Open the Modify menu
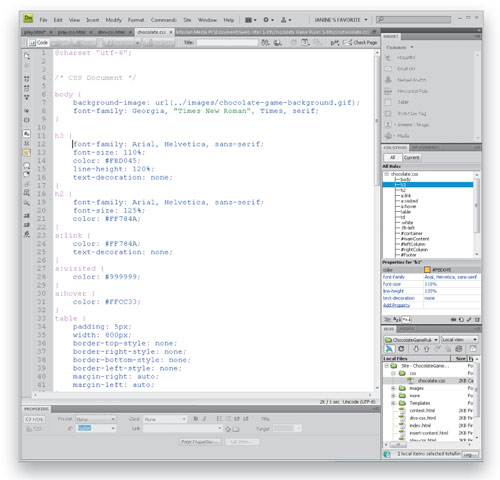500x480 pixels. [x=114, y=20]
